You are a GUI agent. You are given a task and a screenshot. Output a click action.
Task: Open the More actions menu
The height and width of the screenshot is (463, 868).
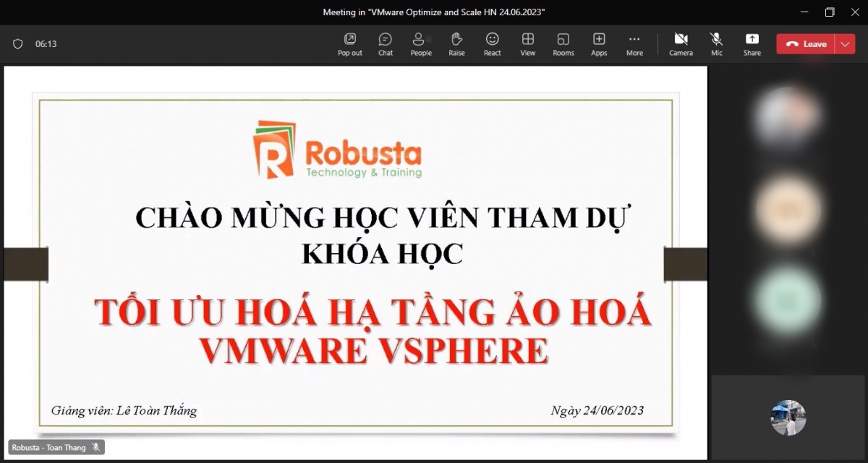634,44
